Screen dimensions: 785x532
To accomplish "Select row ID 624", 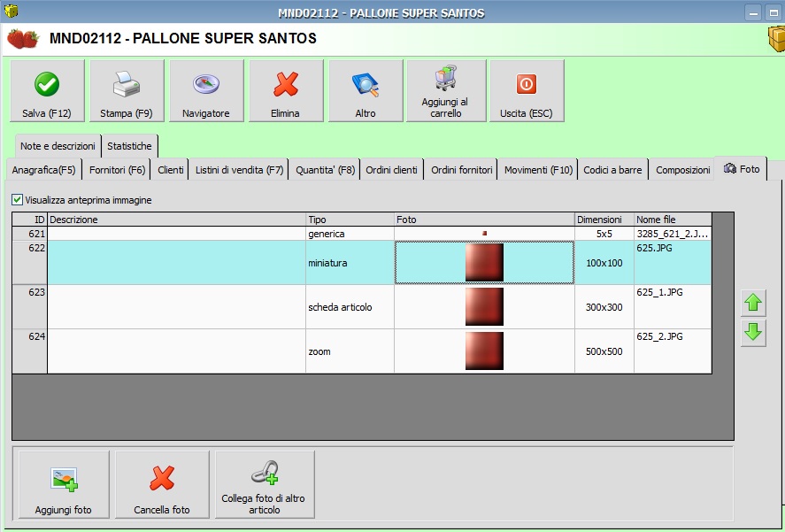I will coord(30,351).
